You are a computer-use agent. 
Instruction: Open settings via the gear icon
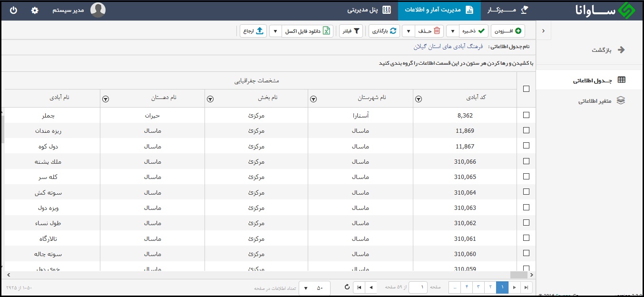pyautogui.click(x=35, y=10)
